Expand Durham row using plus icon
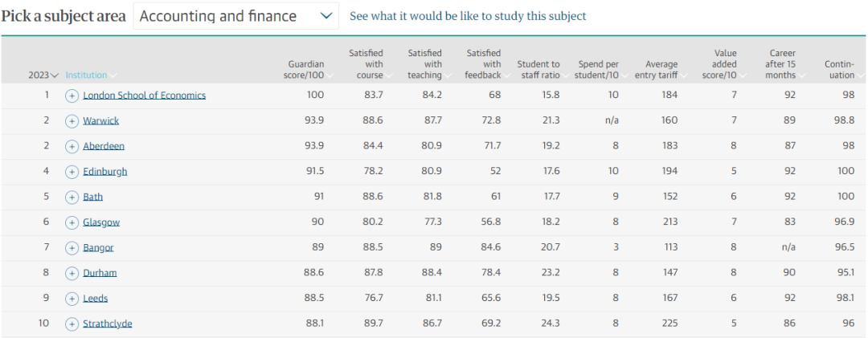Screen dimensions: 868x338 (x=72, y=273)
